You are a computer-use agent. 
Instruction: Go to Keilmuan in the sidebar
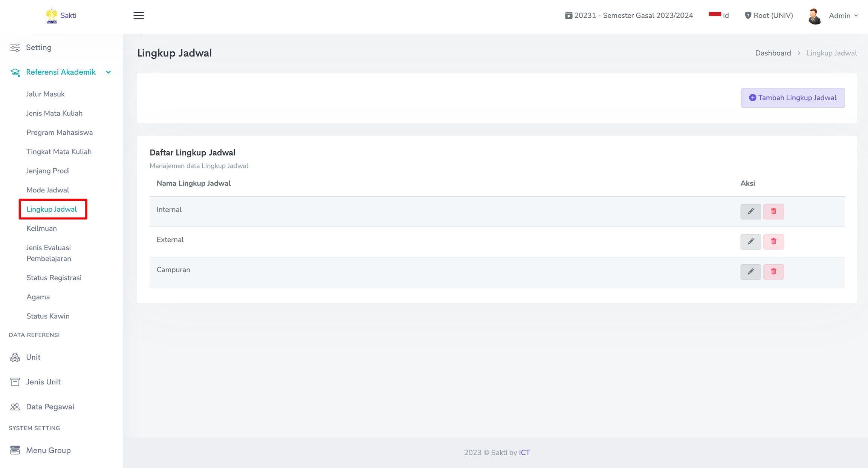41,229
